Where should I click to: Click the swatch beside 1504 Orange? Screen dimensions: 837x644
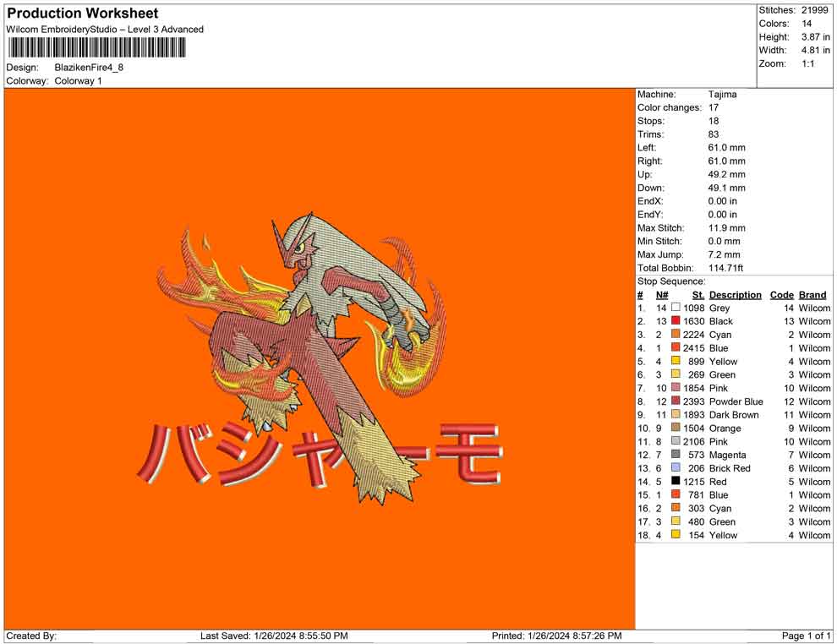(676, 428)
